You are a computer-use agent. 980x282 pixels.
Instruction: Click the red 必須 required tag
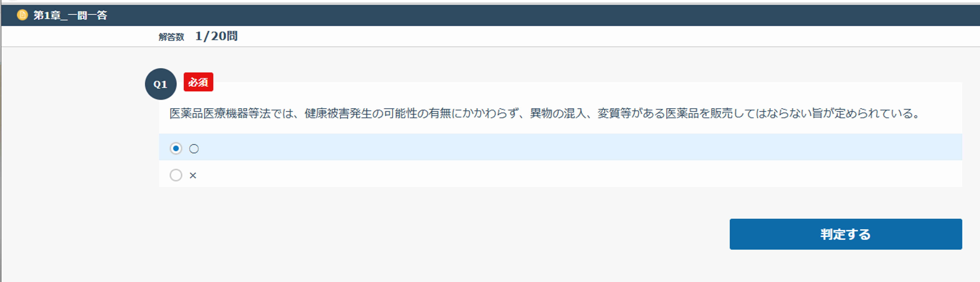[x=198, y=82]
